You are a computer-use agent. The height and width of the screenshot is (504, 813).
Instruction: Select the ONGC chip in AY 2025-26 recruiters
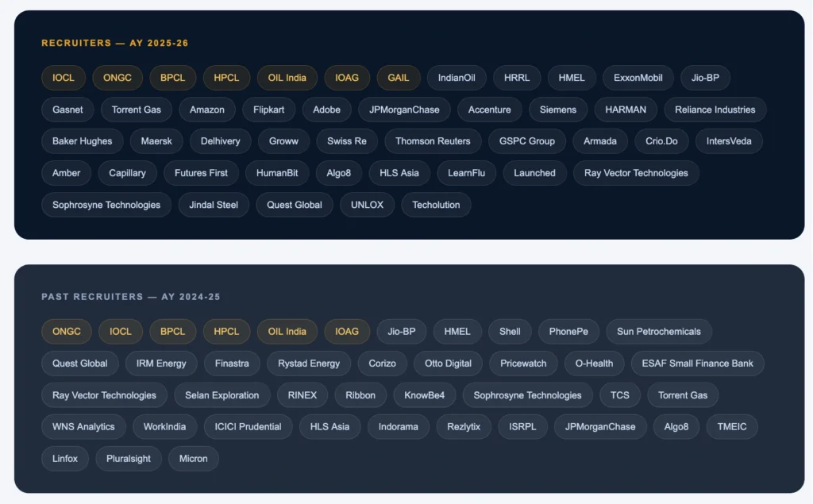click(x=118, y=78)
